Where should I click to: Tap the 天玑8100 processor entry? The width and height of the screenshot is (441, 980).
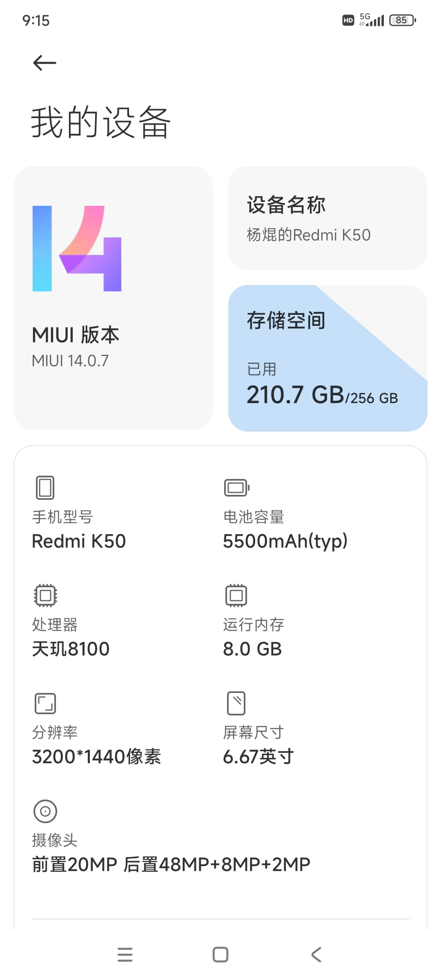point(71,649)
